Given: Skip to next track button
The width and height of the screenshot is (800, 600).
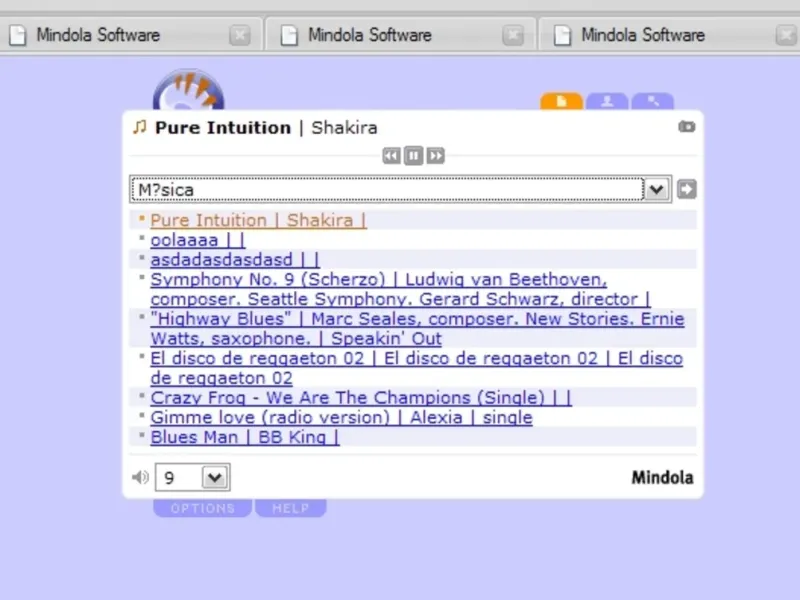Looking at the screenshot, I should pos(436,156).
